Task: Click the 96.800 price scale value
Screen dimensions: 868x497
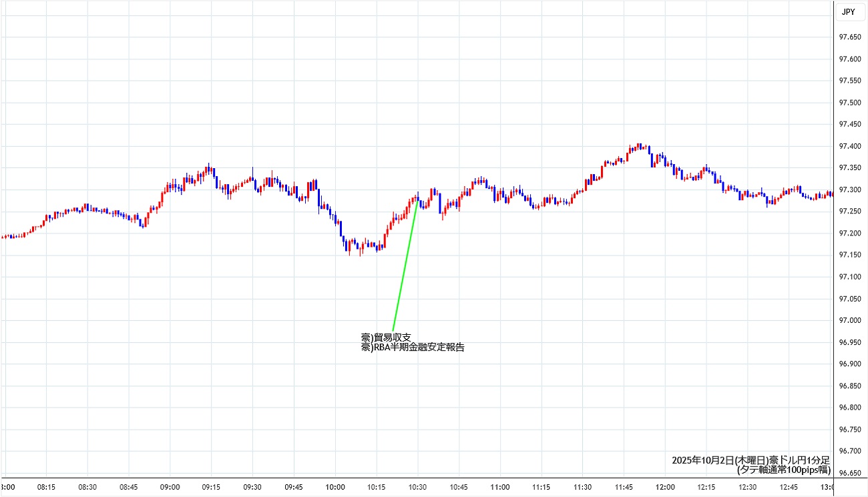Action: 849,408
